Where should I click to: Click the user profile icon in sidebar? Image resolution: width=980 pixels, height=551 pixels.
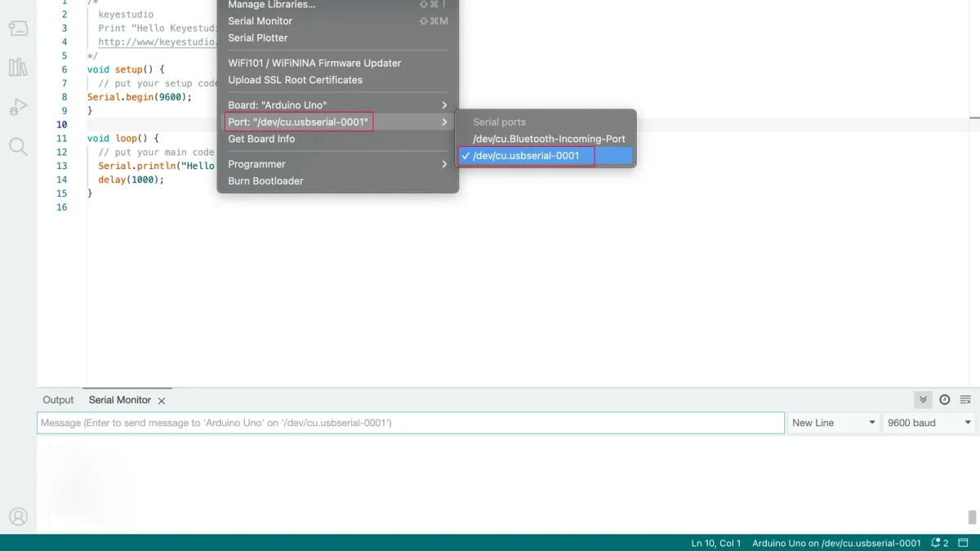coord(18,517)
